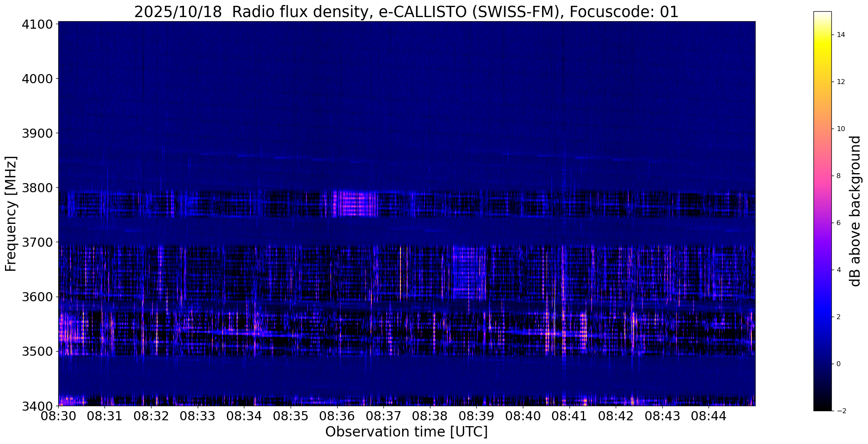The height and width of the screenshot is (444, 868).
Task: Click the colorbar tick label 0
Action: tap(839, 364)
